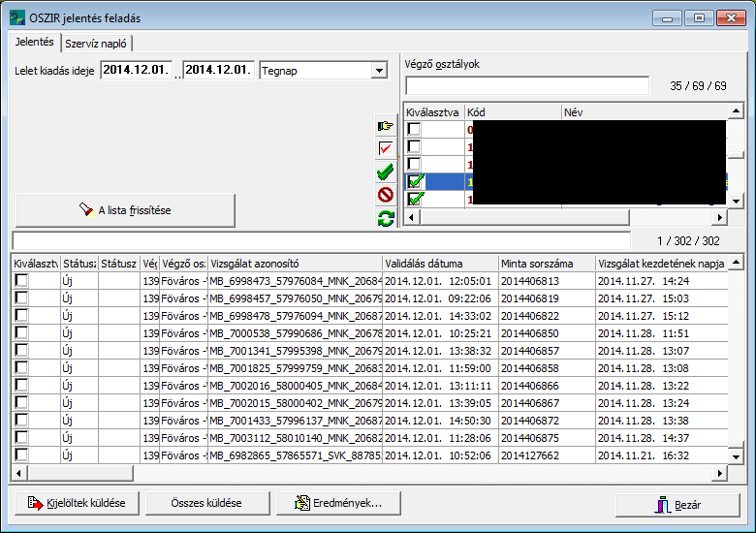The width and height of the screenshot is (756, 533).
Task: Tick checkbox for sample 2014127662 row
Action: pyautogui.click(x=21, y=455)
